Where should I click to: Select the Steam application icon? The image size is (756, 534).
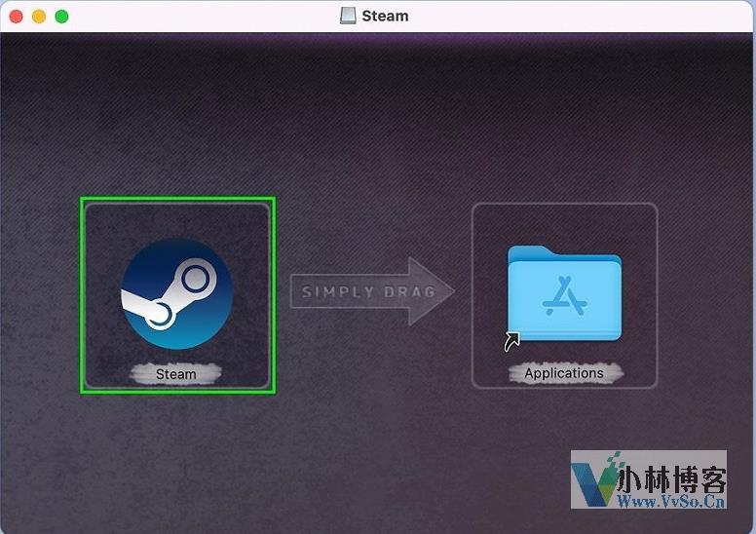pos(177,293)
